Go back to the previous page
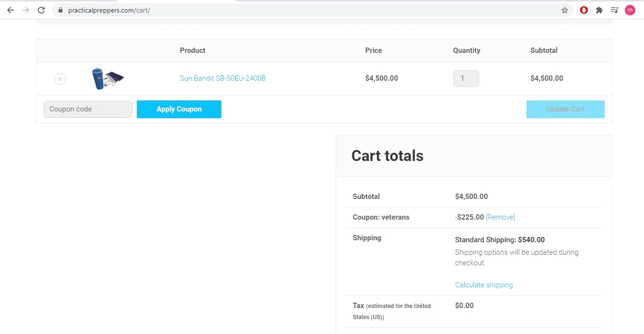Screen dimensions: 644x334 coord(11,10)
